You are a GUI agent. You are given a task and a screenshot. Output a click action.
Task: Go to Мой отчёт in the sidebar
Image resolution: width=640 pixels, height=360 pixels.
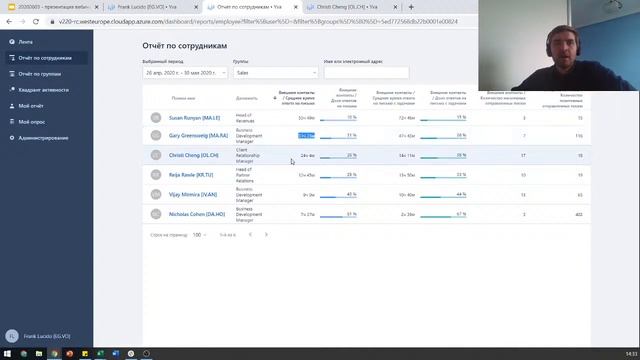31,106
